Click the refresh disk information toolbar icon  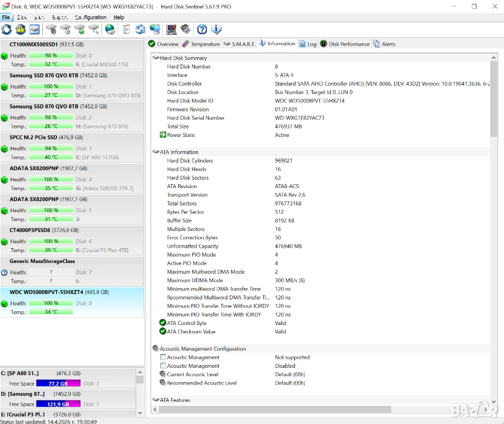point(6,30)
